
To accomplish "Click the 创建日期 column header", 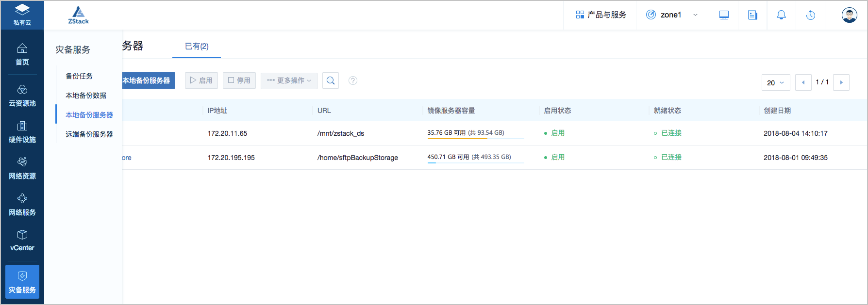I will click(x=777, y=111).
